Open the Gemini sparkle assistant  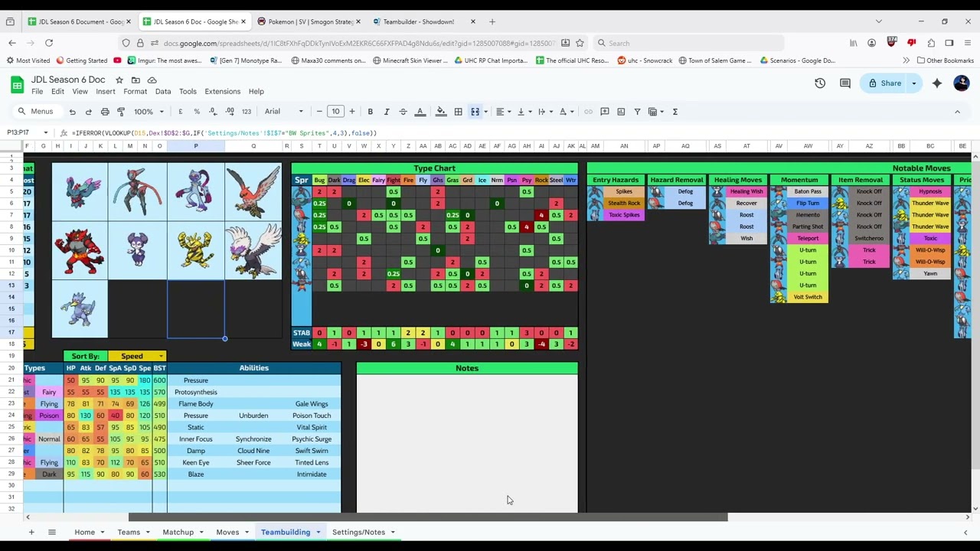tap(937, 83)
